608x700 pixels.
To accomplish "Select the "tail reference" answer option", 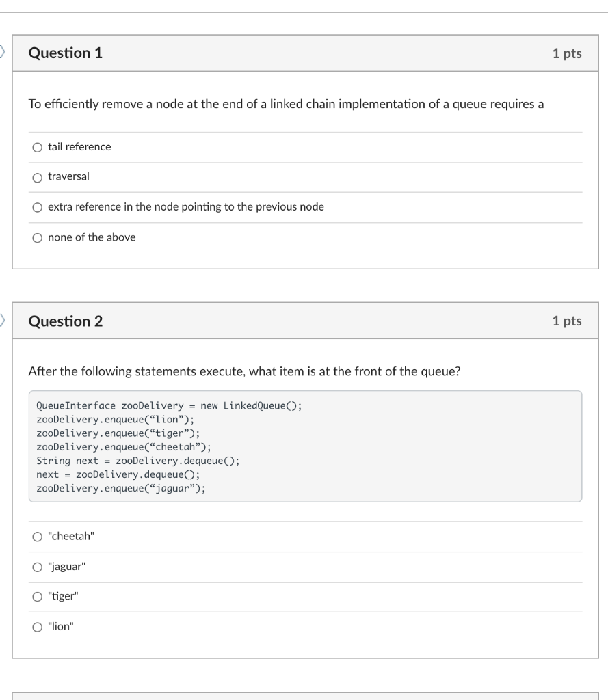I will point(38,146).
